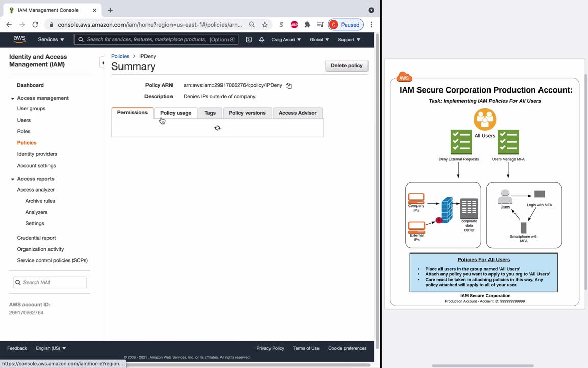This screenshot has width=588, height=368.
Task: Bookmark this page with the star icon
Action: point(265,25)
